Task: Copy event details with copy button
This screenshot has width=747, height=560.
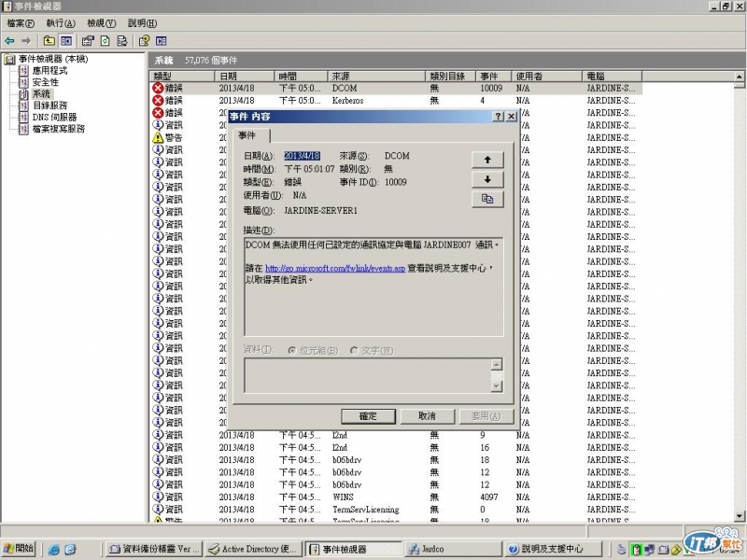Action: (x=487, y=199)
